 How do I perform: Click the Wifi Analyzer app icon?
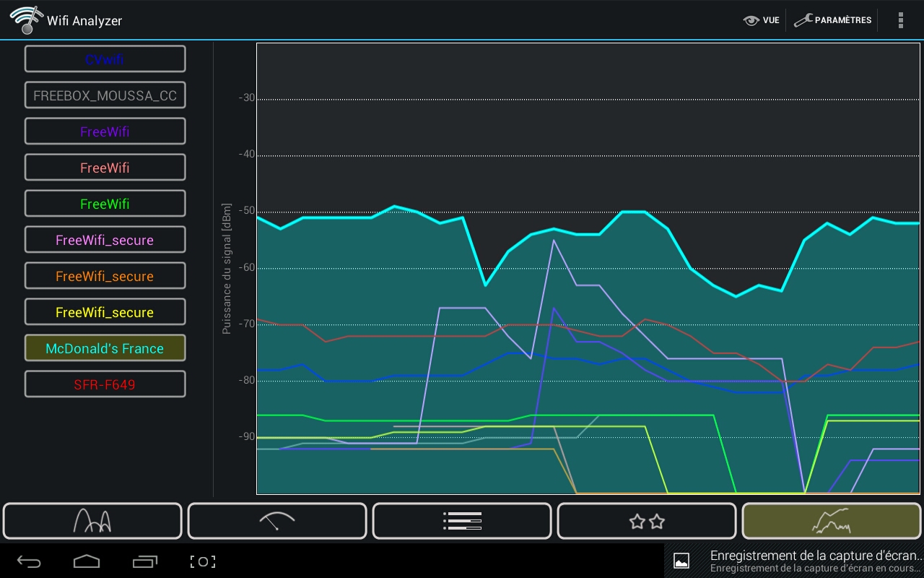[25, 20]
